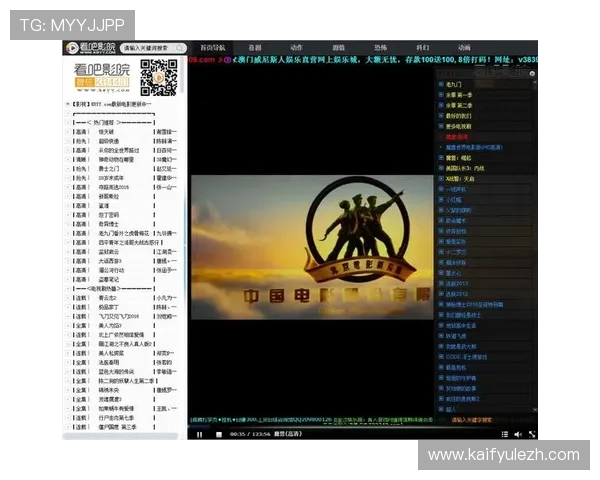This screenshot has height=480, width=600.
Task: Pause the video playback
Action: pos(199,434)
